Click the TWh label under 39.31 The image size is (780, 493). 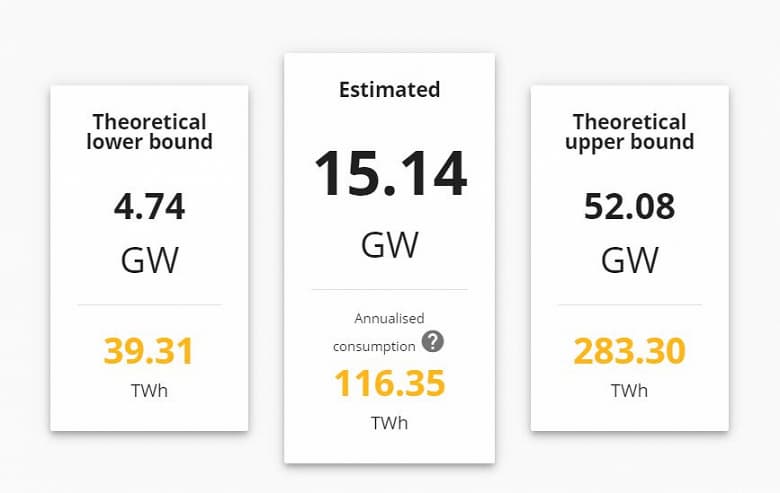click(150, 390)
